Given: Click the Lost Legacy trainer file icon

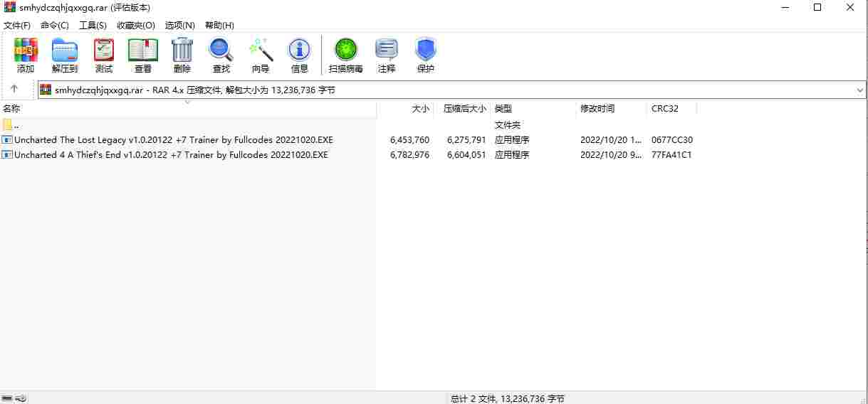Looking at the screenshot, I should pos(7,140).
